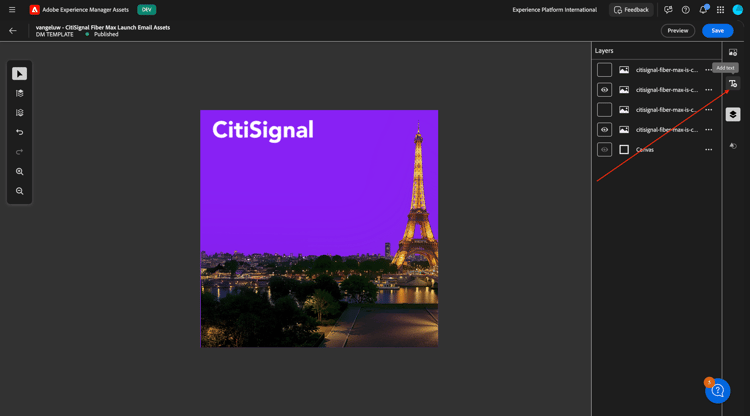The height and width of the screenshot is (416, 750).
Task: Open the chat icon beside Feedback
Action: click(x=668, y=10)
